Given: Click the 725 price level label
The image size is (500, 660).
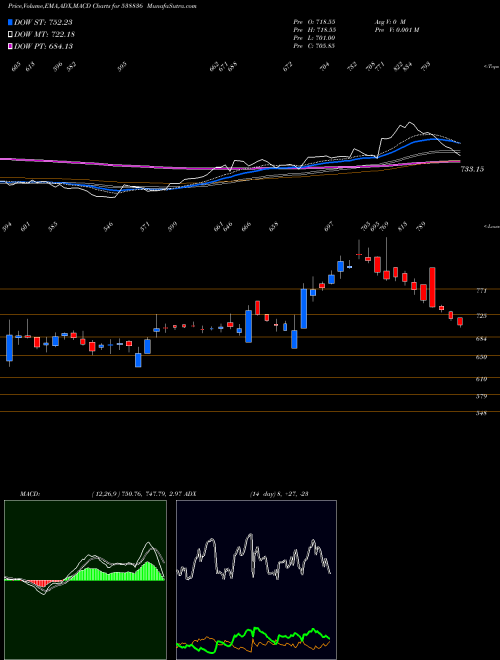Looking at the screenshot, I should (481, 316).
